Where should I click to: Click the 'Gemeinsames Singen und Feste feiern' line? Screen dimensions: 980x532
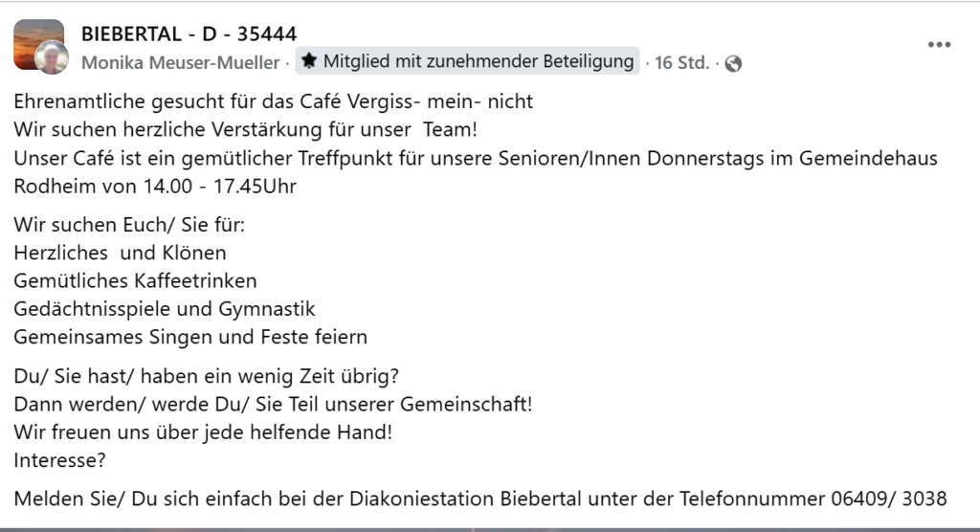pyautogui.click(x=190, y=337)
